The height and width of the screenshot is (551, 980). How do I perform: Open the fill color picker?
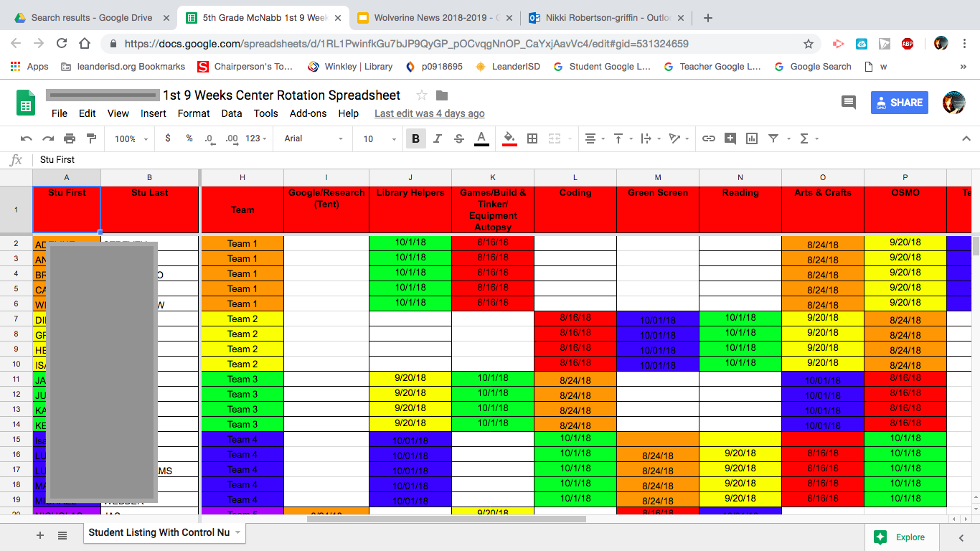coord(509,138)
